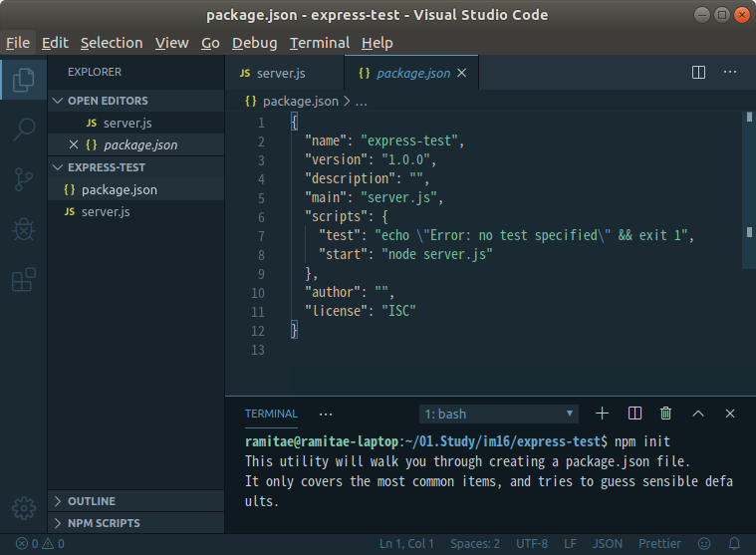Open the View menu
This screenshot has height=555, width=756.
tap(171, 43)
